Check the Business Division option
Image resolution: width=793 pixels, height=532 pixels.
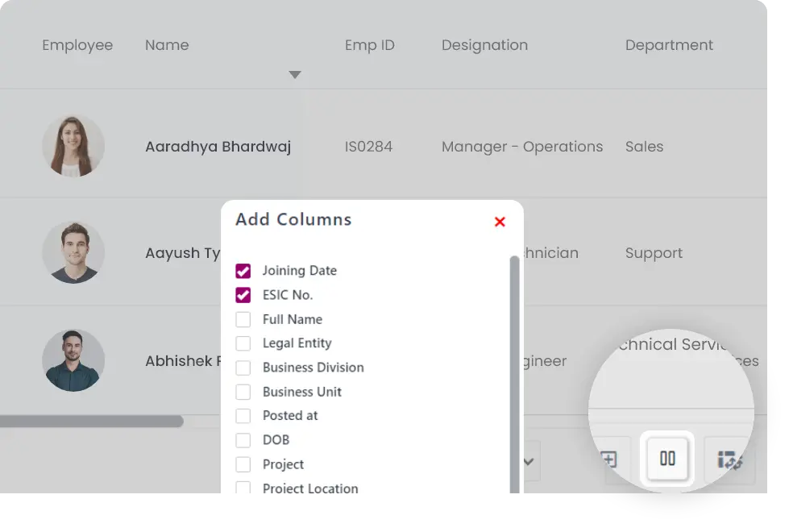(x=243, y=368)
